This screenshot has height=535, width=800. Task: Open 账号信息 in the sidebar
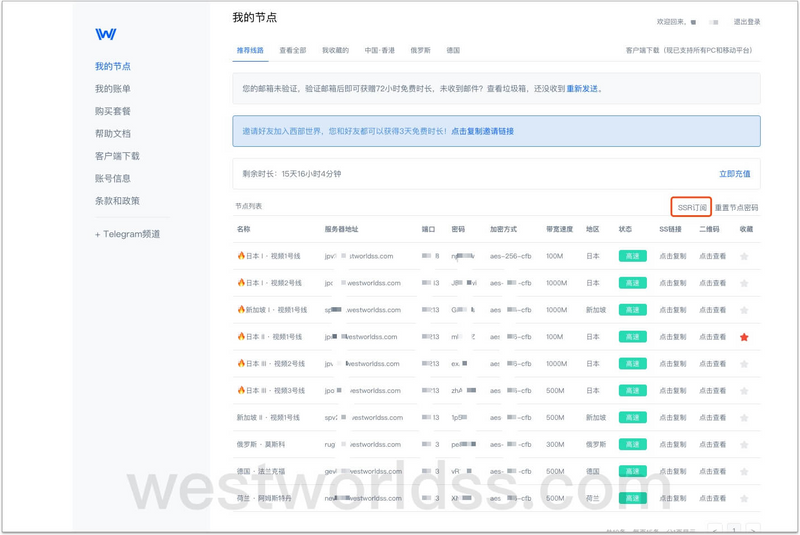113,179
